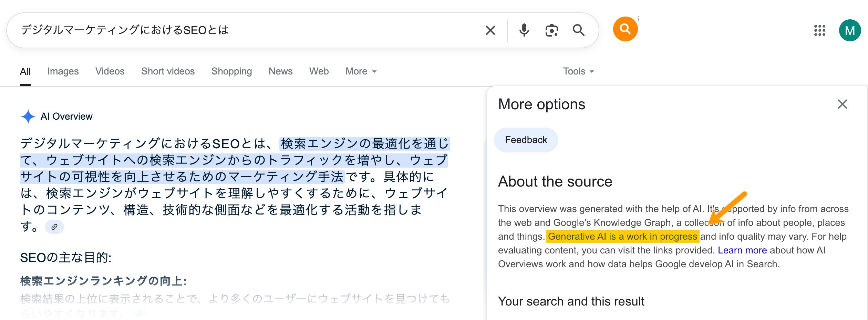Click the Feedback button
The height and width of the screenshot is (320, 868).
[x=526, y=140]
